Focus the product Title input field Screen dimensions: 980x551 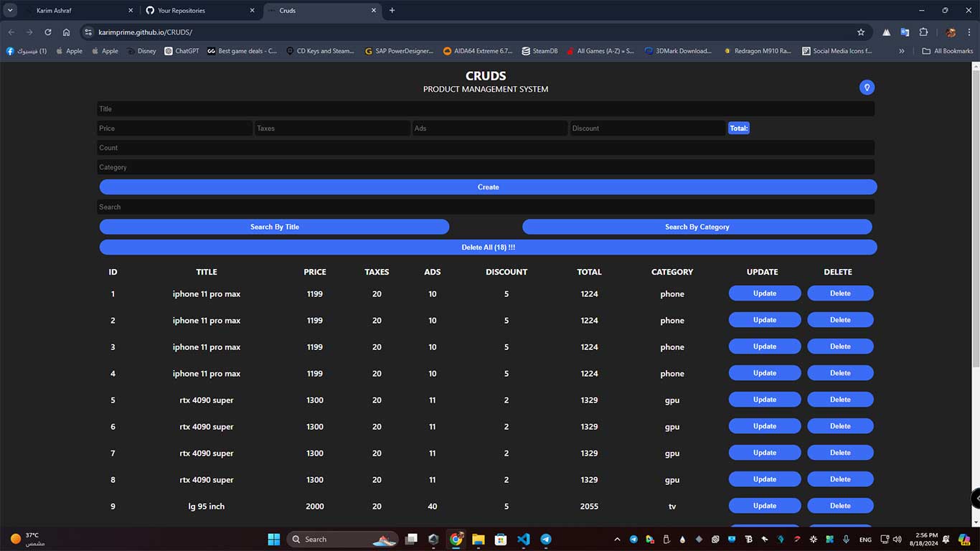click(x=486, y=109)
